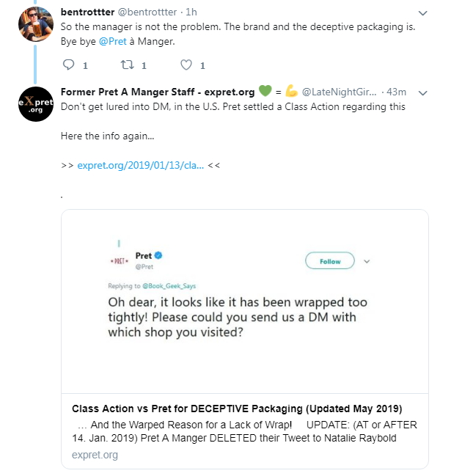Retweet bentrottter's tweet

128,65
